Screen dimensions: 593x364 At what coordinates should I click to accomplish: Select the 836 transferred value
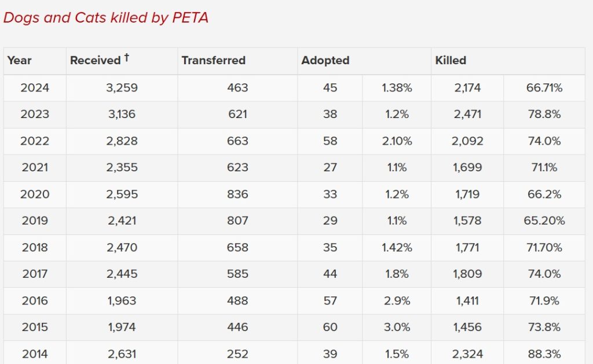point(237,194)
